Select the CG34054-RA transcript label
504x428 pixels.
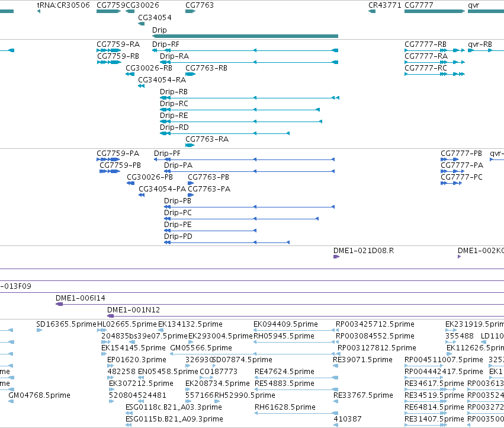coord(162,80)
